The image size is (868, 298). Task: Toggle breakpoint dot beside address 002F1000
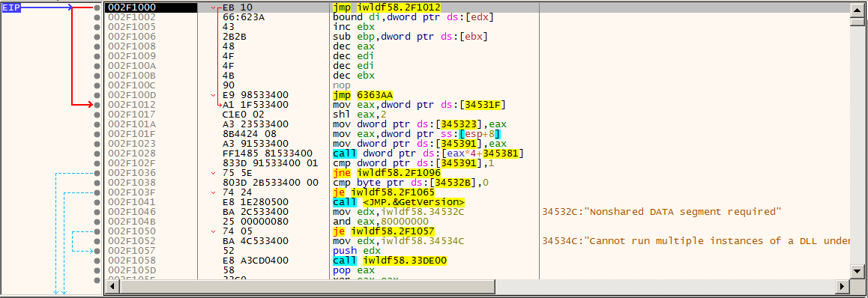pos(97,8)
